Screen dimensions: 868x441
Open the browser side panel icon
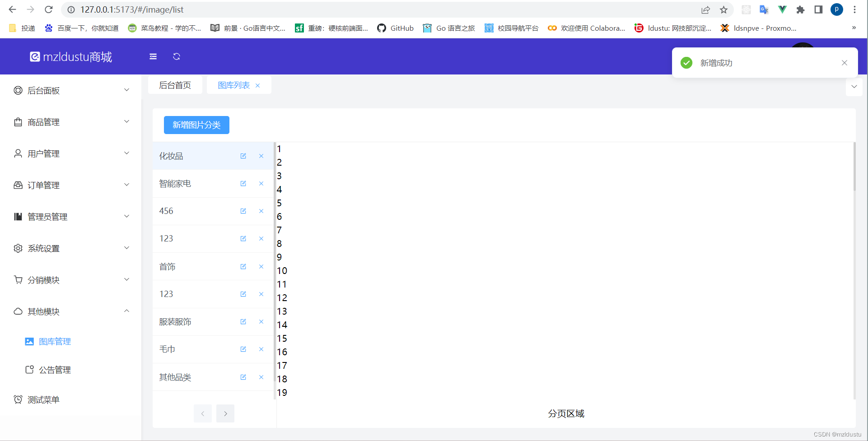(x=818, y=9)
